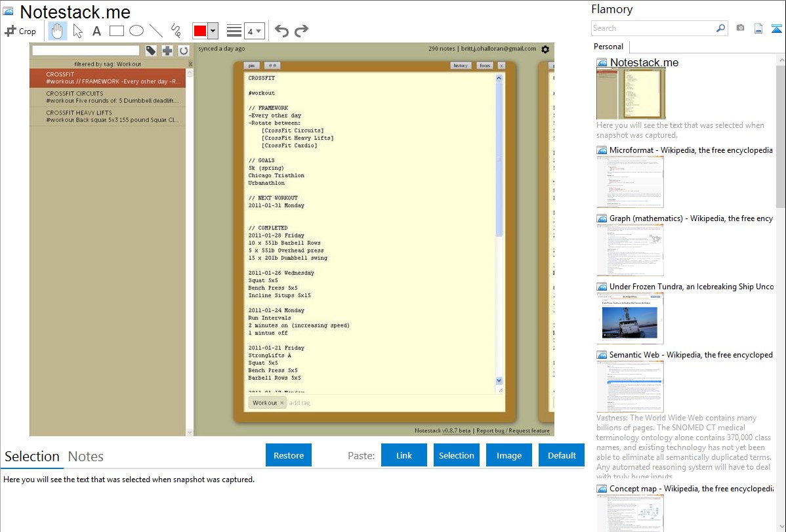Click the tag filter icon in Notestack
This screenshot has height=532, width=786.
click(151, 50)
